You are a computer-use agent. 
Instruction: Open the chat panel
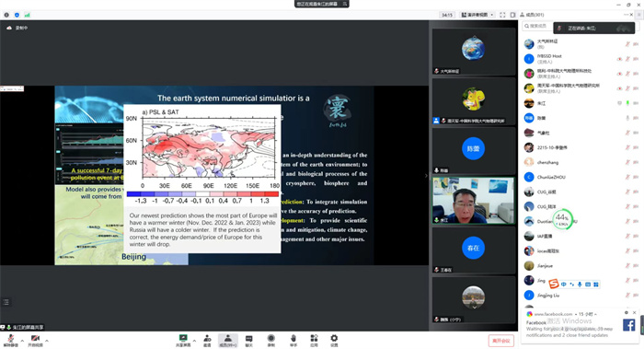pos(249,340)
